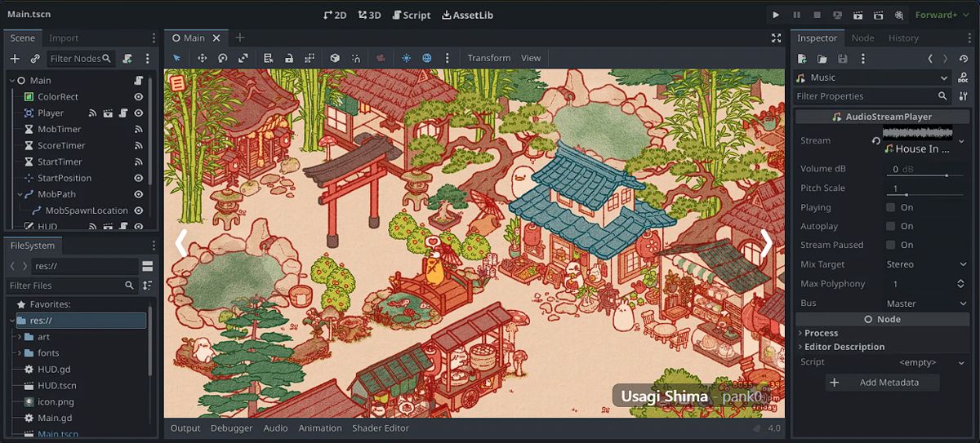Open the Movie Maker mode icon
The image size is (980, 443).
[898, 15]
